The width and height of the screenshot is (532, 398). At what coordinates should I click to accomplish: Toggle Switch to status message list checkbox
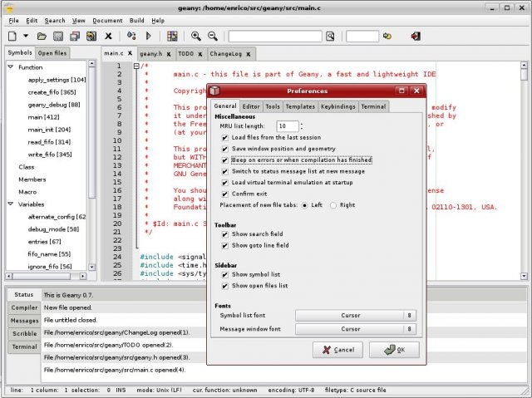(224, 171)
